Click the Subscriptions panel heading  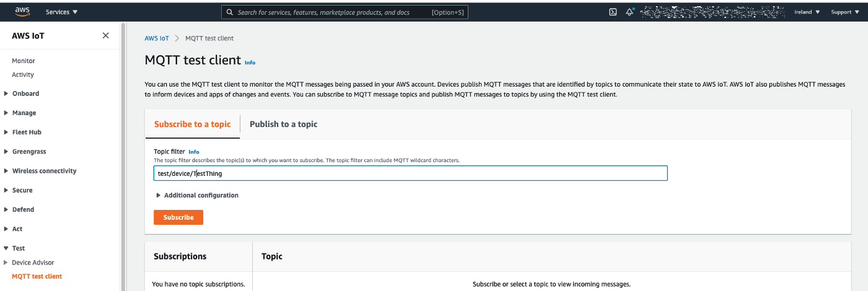coord(180,256)
